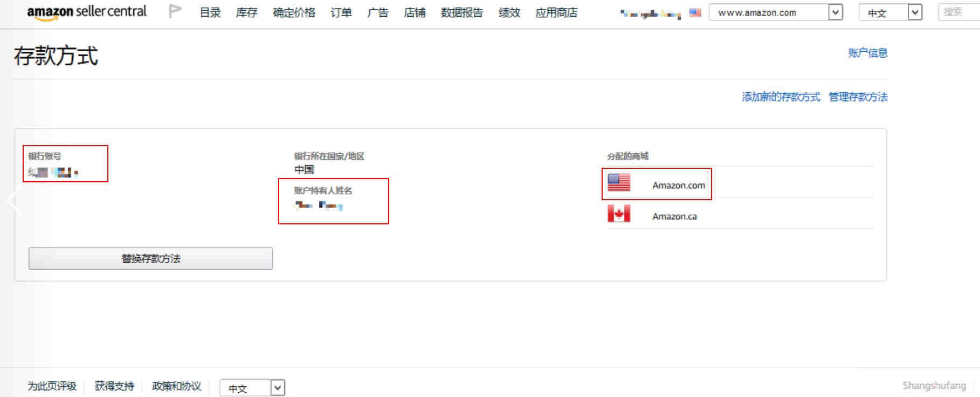The width and height of the screenshot is (980, 397).
Task: Click the US flag beside Amazon.com
Action: coord(619,182)
